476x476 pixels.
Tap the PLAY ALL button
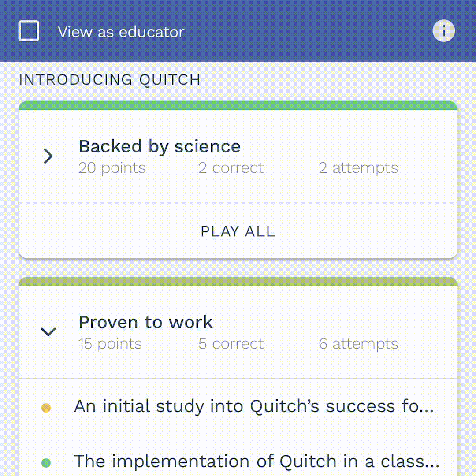point(238,231)
